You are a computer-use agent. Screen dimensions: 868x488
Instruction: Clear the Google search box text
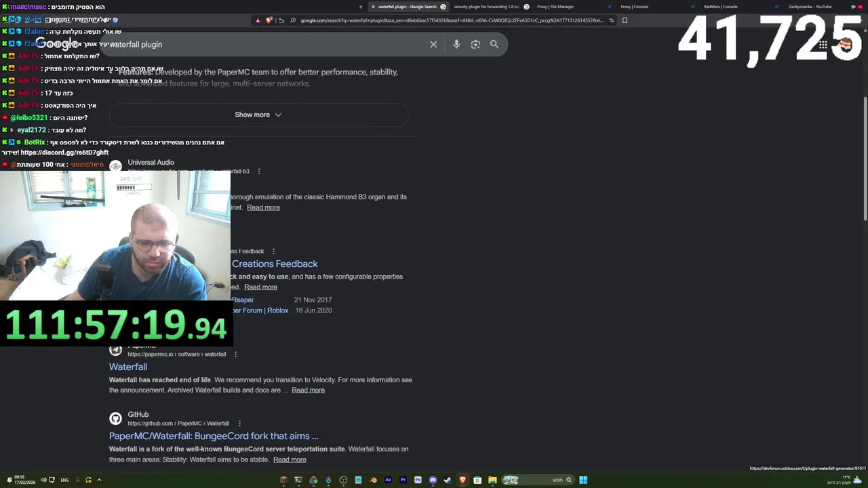click(433, 44)
